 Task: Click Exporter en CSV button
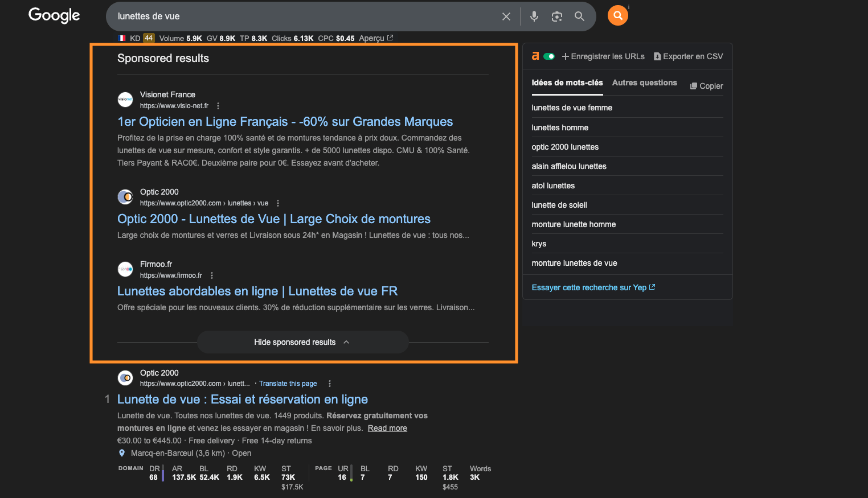(688, 56)
